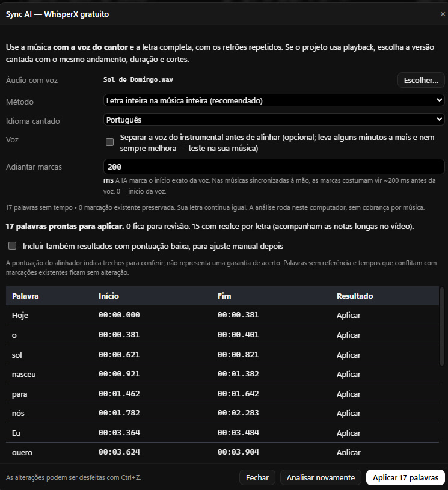Click the 'Palavra' column header

pos(25,296)
